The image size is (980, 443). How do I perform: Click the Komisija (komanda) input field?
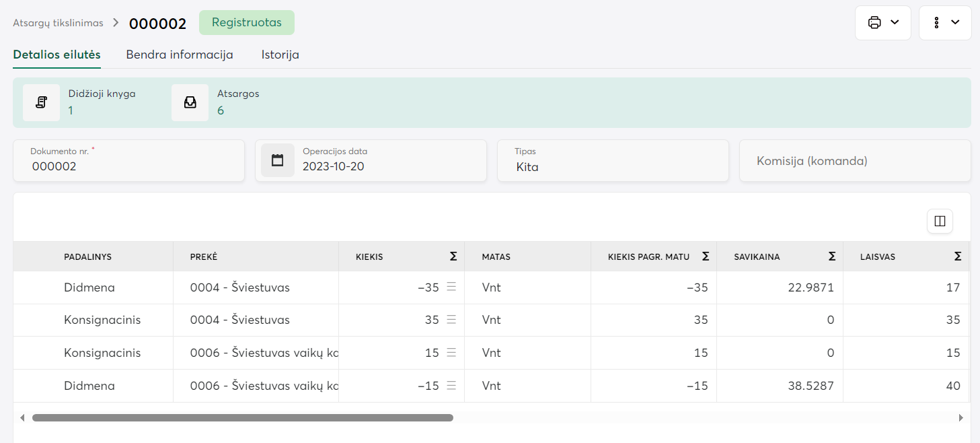854,161
